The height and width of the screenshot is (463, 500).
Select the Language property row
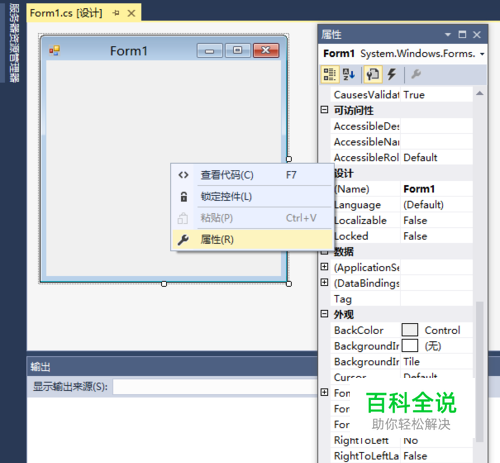(402, 205)
